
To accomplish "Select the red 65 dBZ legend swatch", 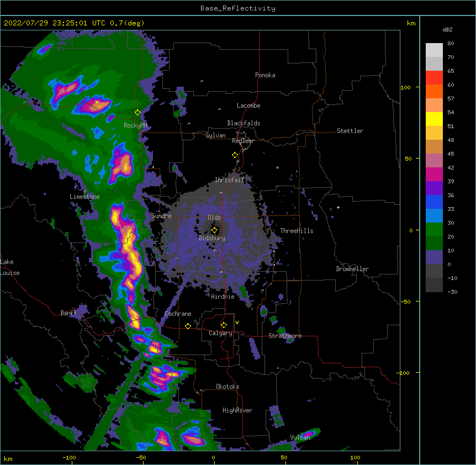I will [434, 77].
